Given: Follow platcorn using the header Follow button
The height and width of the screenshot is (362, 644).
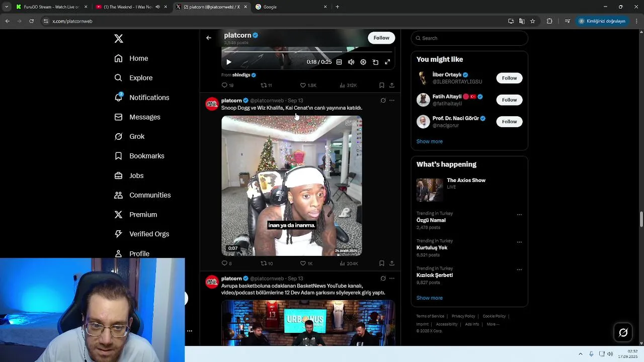Looking at the screenshot, I should pyautogui.click(x=381, y=38).
